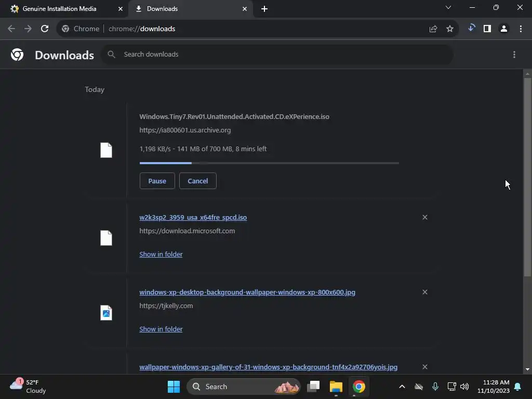Open windows-xp-desktop-background 800x600 jpg
The image size is (532, 399).
click(247, 292)
